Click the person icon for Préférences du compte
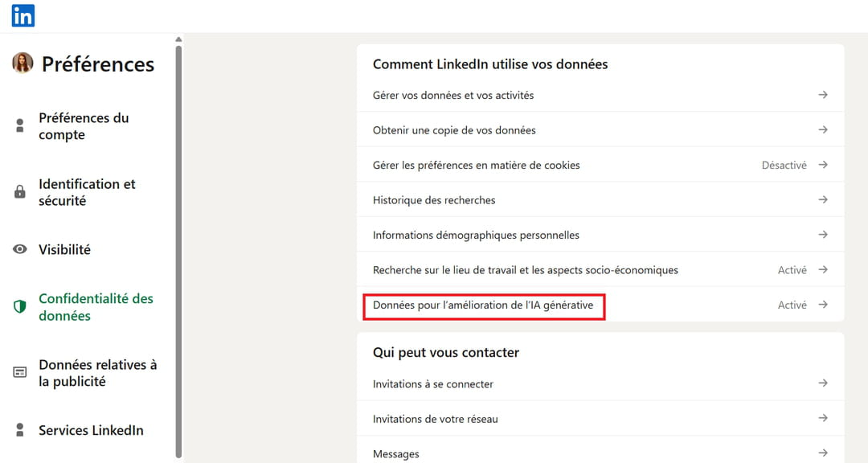Image resolution: width=868 pixels, height=463 pixels. click(x=20, y=126)
